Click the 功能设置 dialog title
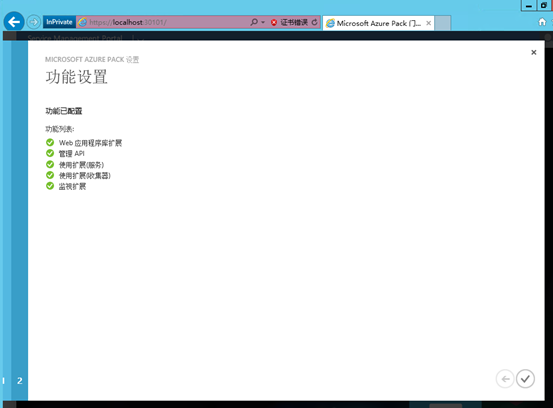 click(x=76, y=77)
